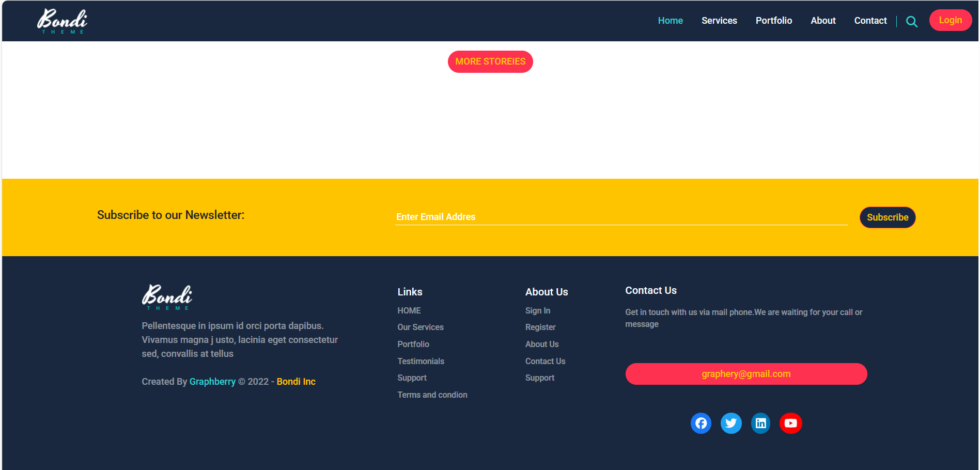Click the graphery@gmail.com email button
Screen dimensions: 980x470
(x=745, y=374)
